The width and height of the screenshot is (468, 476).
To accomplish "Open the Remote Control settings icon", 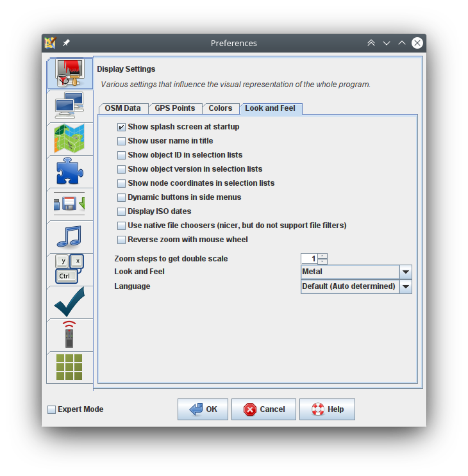I will [x=69, y=334].
